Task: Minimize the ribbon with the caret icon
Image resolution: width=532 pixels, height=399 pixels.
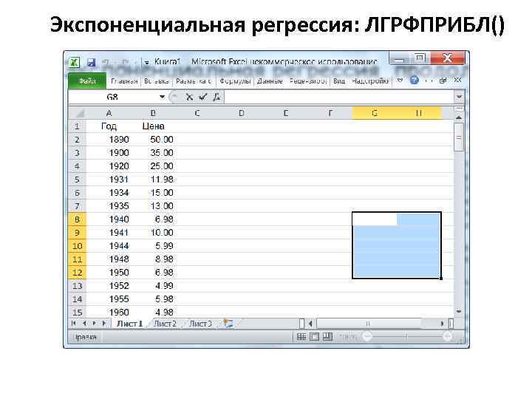Action: click(400, 81)
